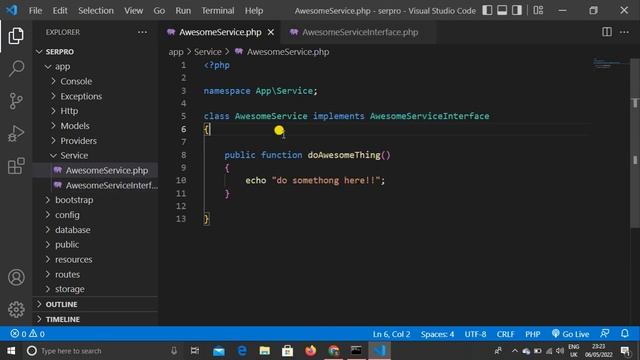Split the editor to the right
640x360 pixels.
[x=607, y=32]
